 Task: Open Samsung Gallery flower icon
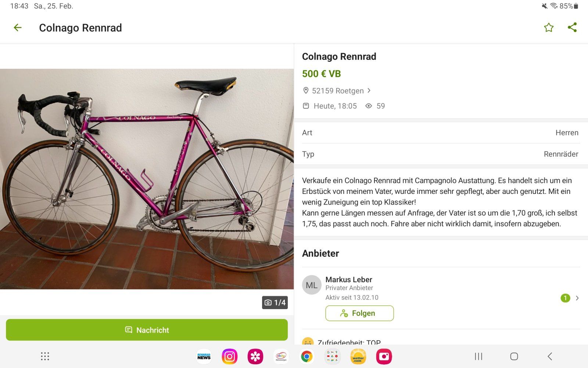[255, 357]
